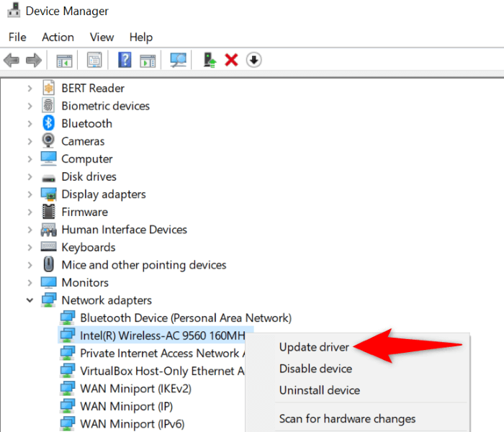504x432 pixels.
Task: Expand the Bluetooth node
Action: click(30, 123)
